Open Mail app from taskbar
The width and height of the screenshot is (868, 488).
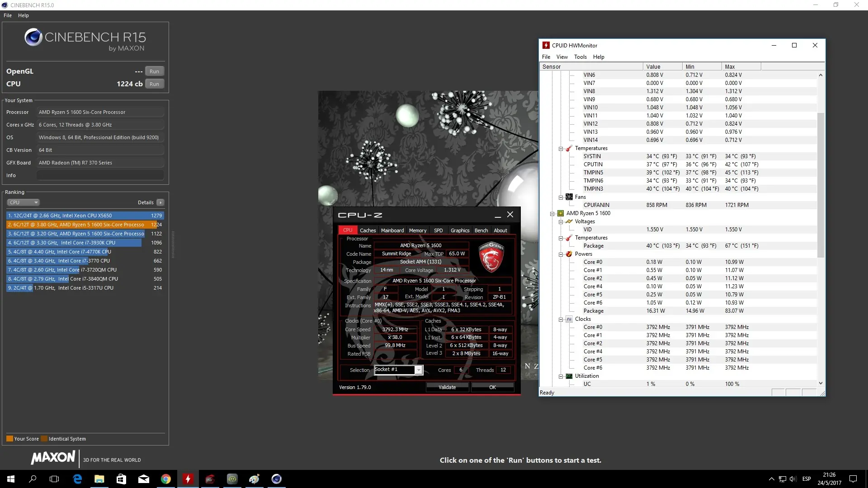point(144,479)
